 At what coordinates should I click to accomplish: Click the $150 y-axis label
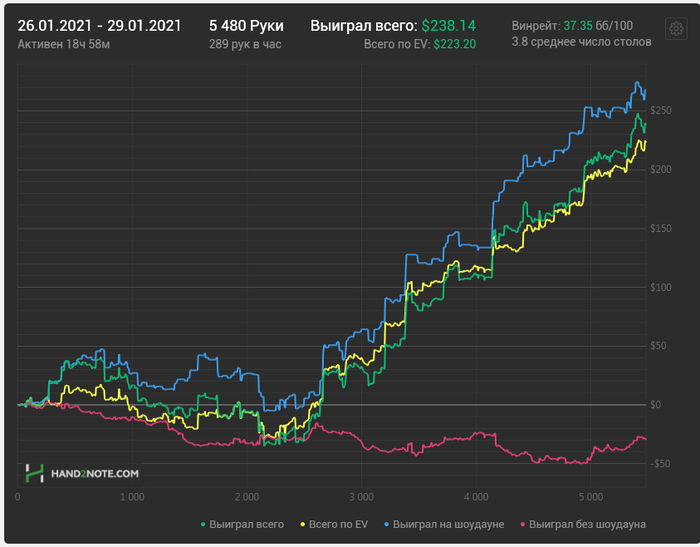click(x=660, y=228)
